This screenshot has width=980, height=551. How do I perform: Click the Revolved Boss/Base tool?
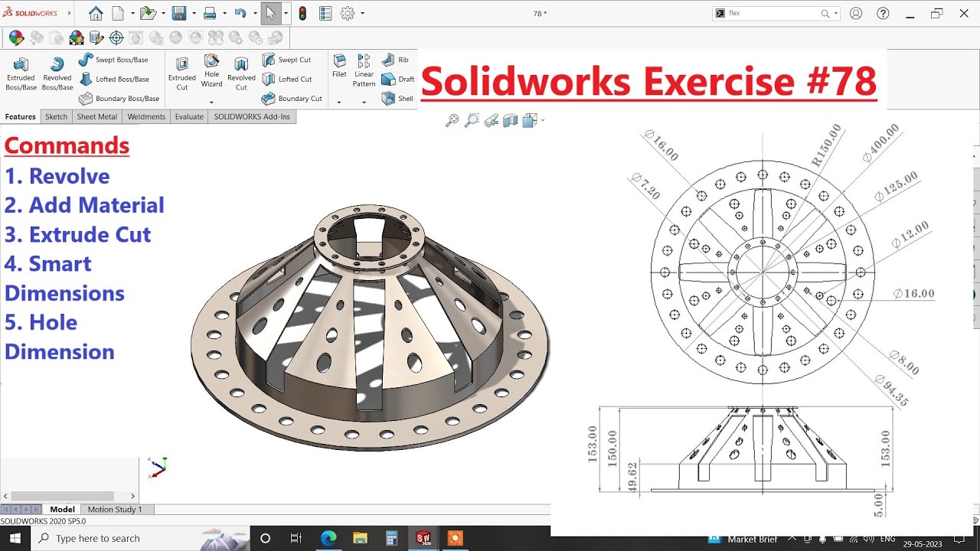[x=57, y=73]
